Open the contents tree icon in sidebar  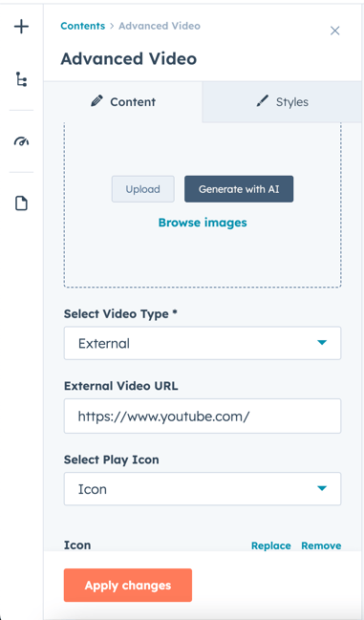(x=21, y=79)
